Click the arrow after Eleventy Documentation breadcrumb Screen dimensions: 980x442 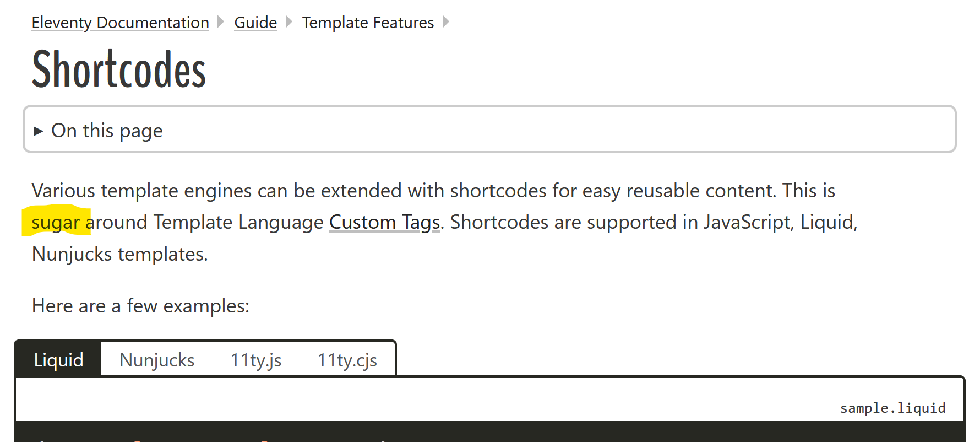pyautogui.click(x=221, y=22)
